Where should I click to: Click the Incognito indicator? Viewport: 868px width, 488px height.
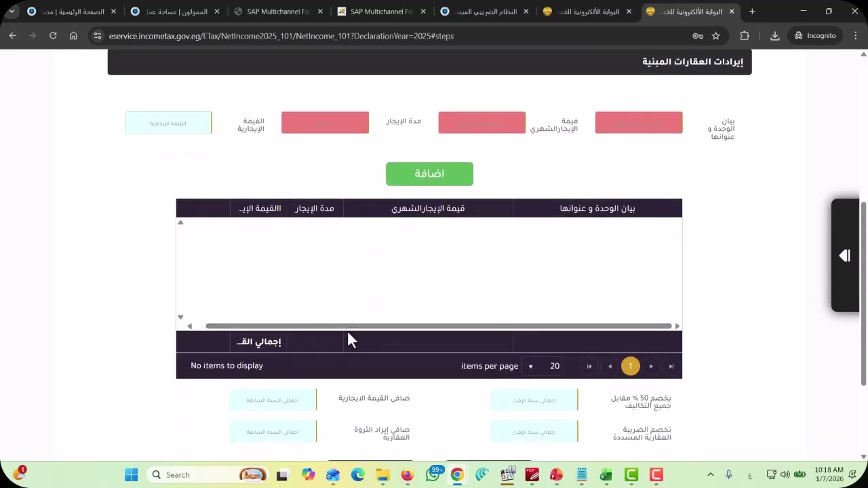click(x=815, y=36)
